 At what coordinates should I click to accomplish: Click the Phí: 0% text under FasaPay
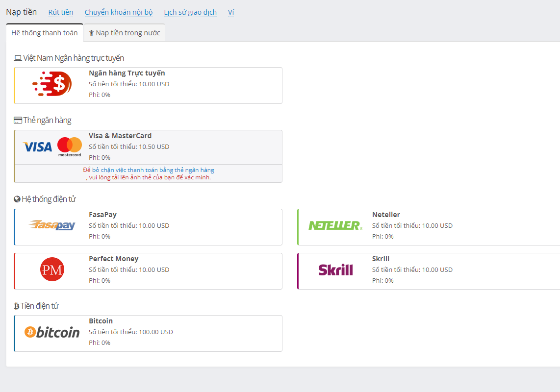tap(100, 236)
